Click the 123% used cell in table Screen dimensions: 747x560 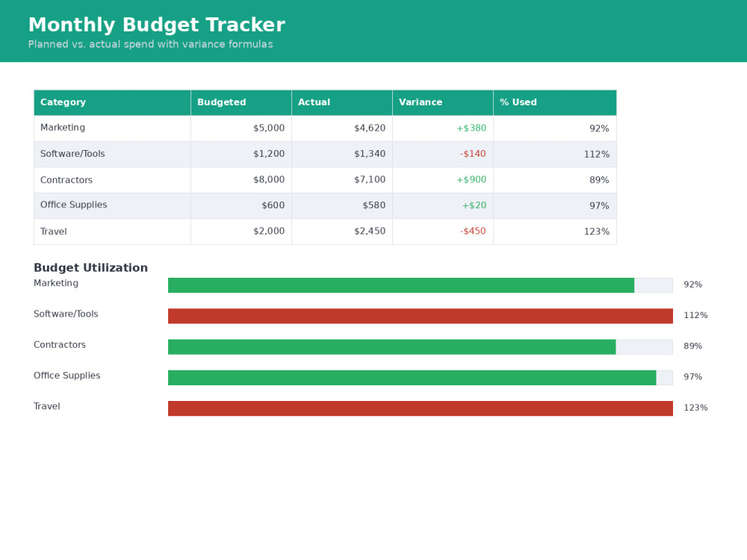tap(555, 231)
